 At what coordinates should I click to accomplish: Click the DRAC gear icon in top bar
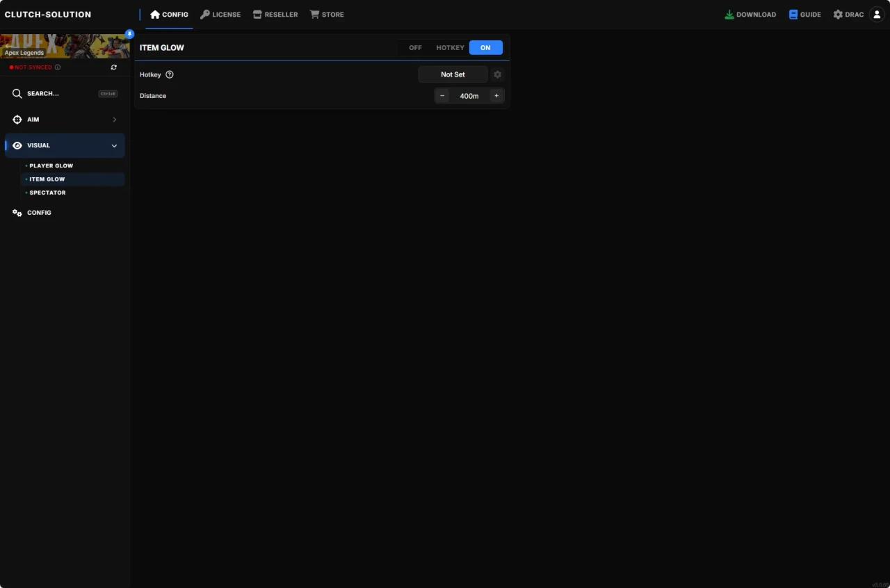(x=839, y=14)
